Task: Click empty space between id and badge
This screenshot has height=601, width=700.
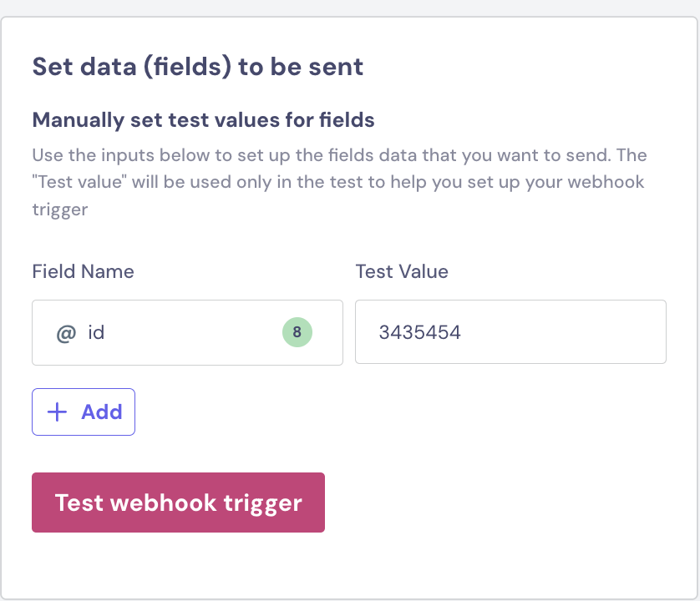Action: click(x=192, y=332)
